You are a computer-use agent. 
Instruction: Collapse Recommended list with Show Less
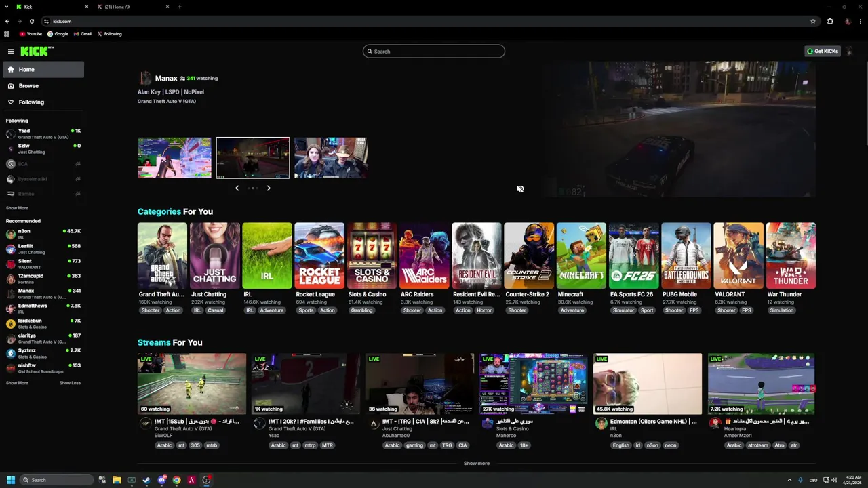pos(70,383)
